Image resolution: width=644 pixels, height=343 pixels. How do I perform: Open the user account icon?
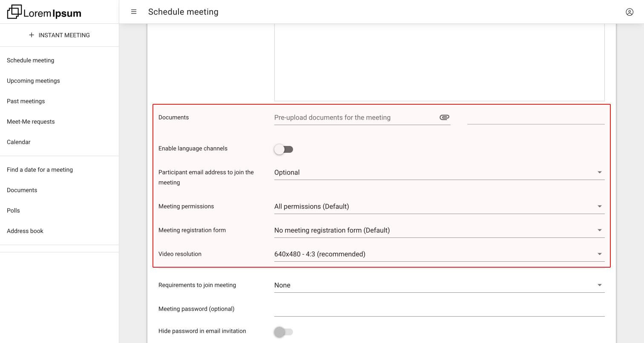(630, 12)
